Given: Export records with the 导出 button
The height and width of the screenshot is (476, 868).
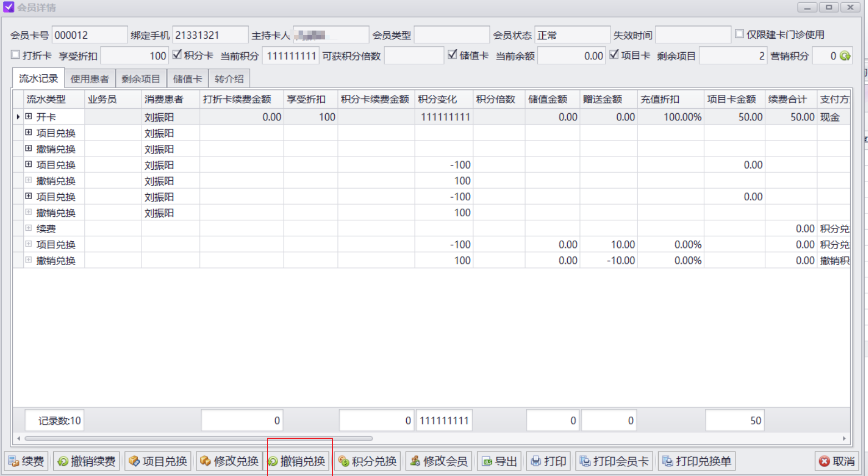Looking at the screenshot, I should pyautogui.click(x=499, y=461).
